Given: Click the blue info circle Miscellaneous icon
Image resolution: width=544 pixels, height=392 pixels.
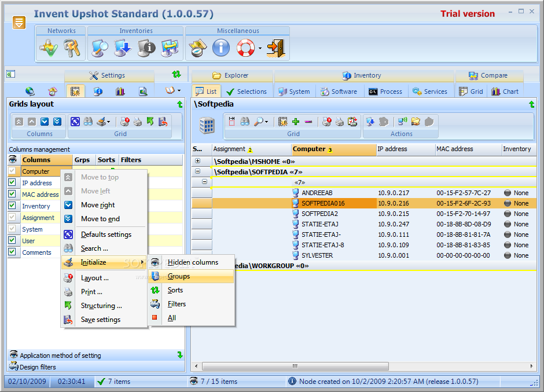Looking at the screenshot, I should click(221, 48).
